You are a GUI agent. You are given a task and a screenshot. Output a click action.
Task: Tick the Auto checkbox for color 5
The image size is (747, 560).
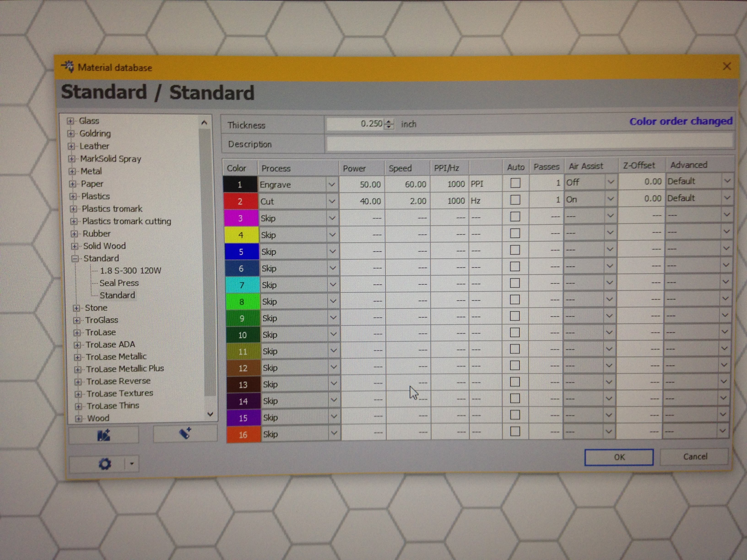pos(515,250)
